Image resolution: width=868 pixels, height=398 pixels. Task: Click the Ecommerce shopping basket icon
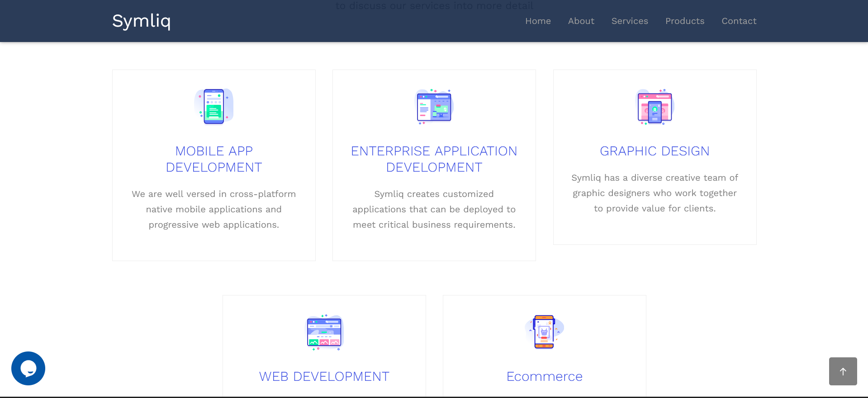(x=545, y=332)
